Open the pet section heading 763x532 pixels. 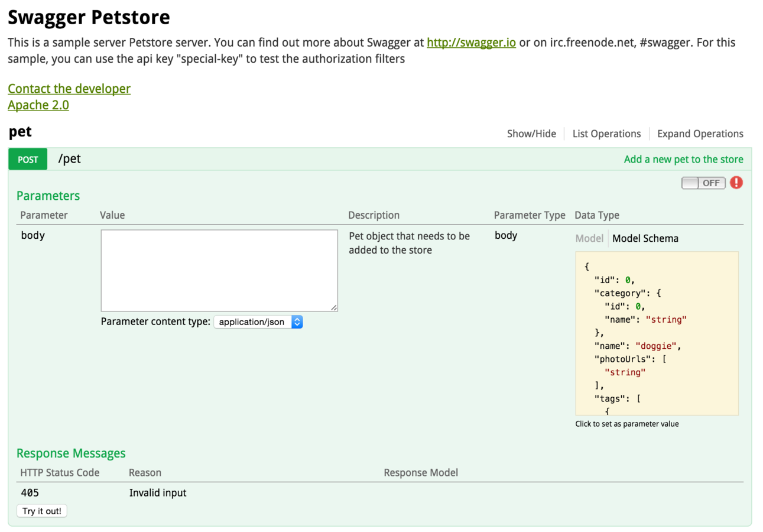tap(20, 132)
